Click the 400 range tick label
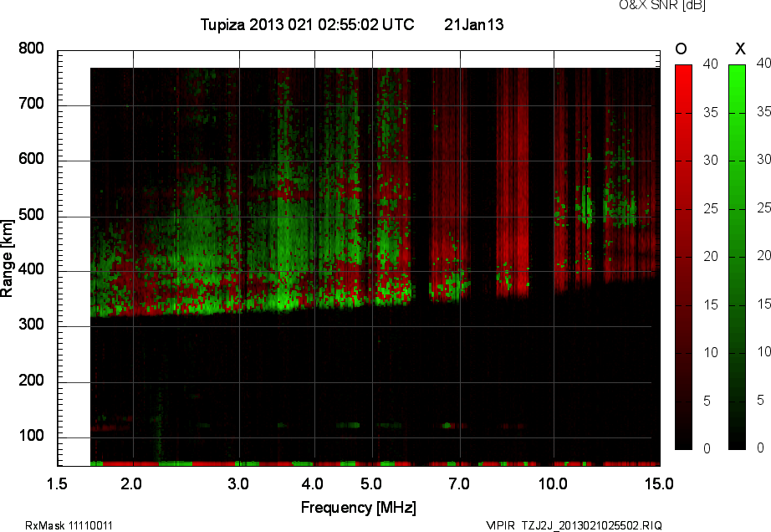Screen dimensions: 771x532 (x=31, y=269)
